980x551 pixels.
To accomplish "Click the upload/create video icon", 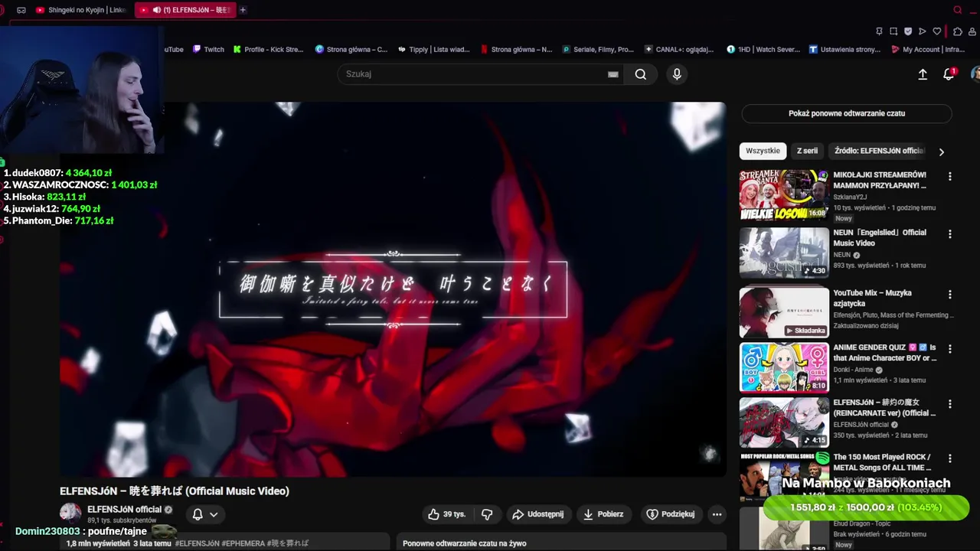I will [x=923, y=74].
